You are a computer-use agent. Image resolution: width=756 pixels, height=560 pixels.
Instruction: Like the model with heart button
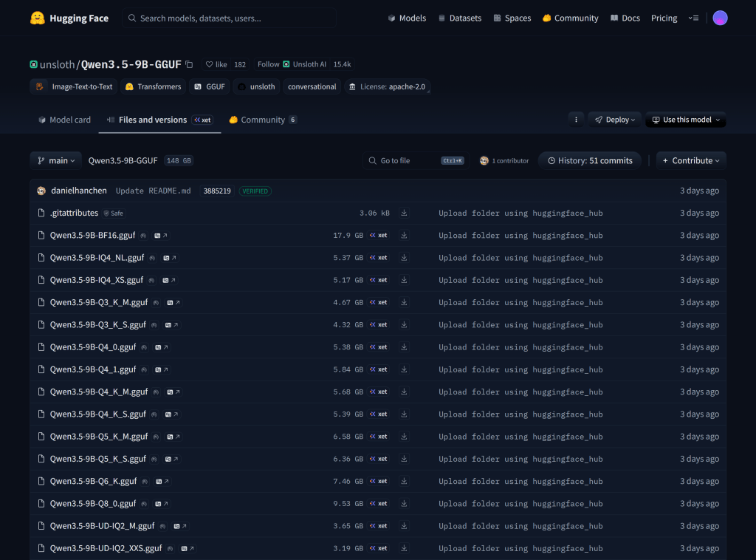pyautogui.click(x=216, y=64)
